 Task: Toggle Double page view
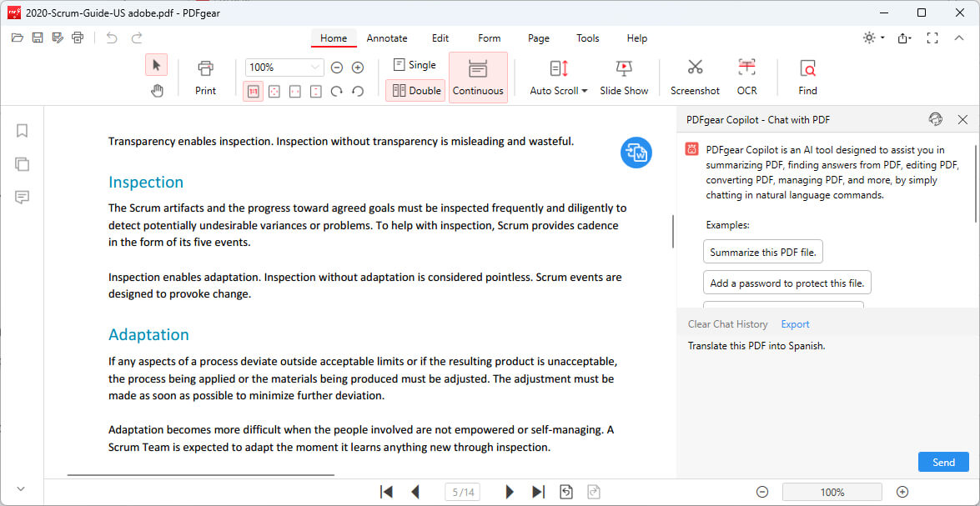(x=415, y=91)
